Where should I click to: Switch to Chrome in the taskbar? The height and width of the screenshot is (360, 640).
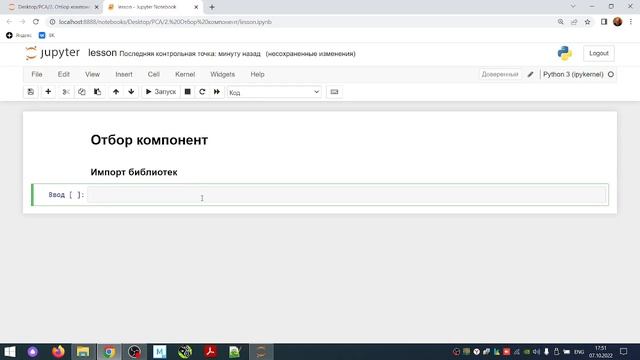coord(109,352)
